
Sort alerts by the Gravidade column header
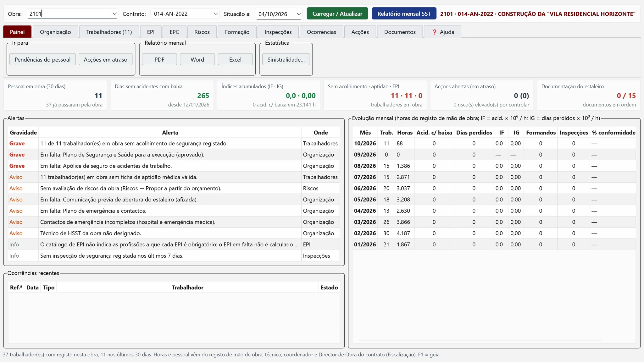[x=23, y=133]
